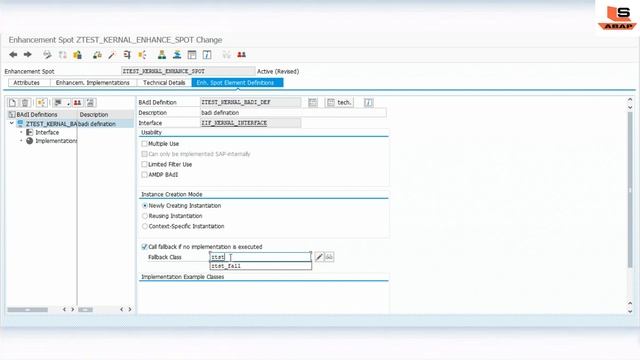Toggle Display/Change mode with the glasses icon
The height and width of the screenshot is (360, 640).
(47, 55)
